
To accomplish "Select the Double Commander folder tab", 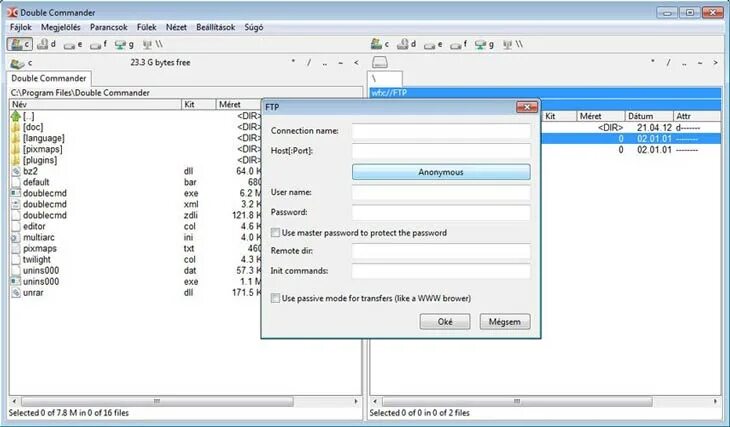I will click(49, 78).
